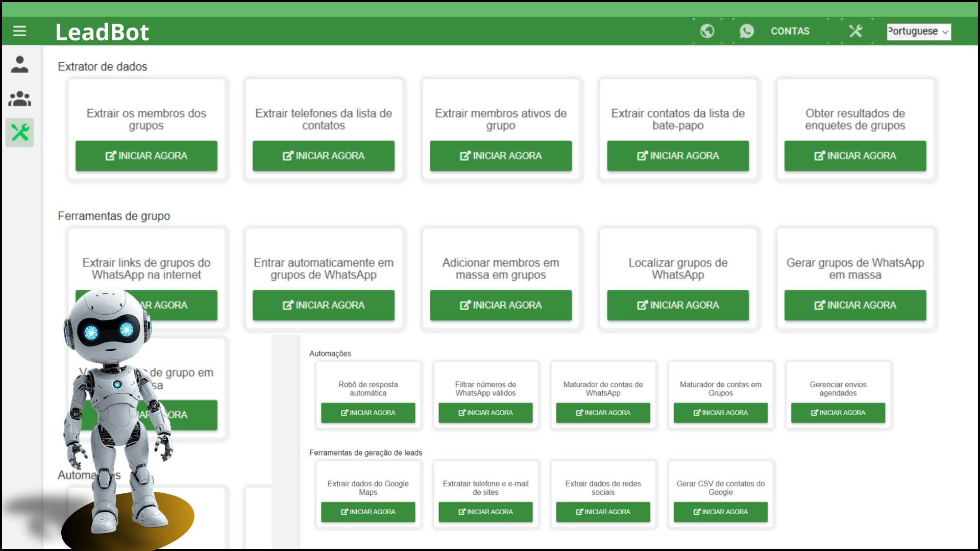Select the green tools sidebar icon
The width and height of the screenshot is (980, 551).
tap(20, 133)
